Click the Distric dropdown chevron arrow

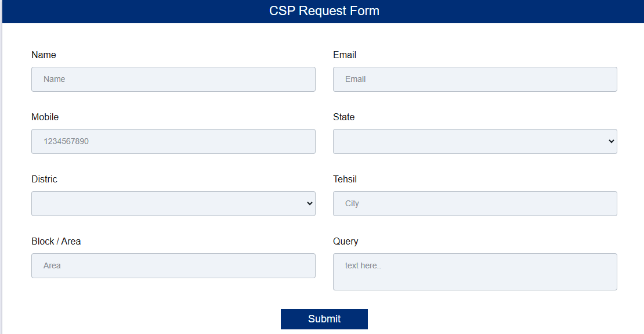pyautogui.click(x=309, y=203)
